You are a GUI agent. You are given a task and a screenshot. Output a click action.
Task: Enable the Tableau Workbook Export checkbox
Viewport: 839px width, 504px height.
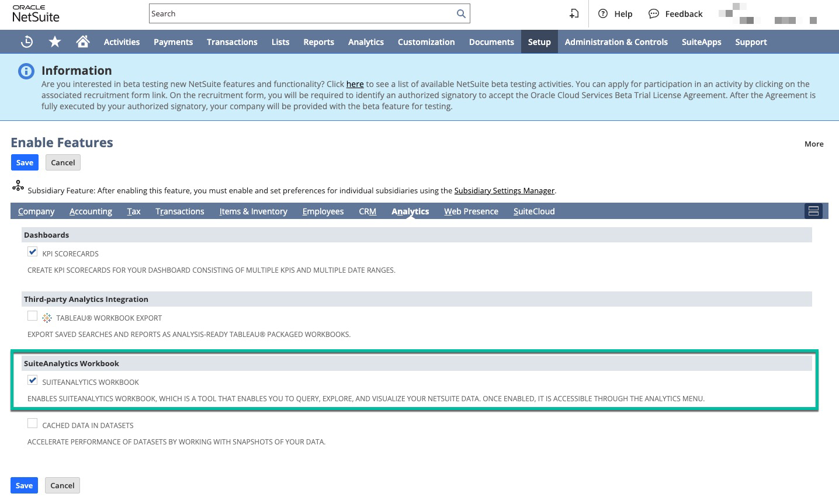[x=33, y=316]
